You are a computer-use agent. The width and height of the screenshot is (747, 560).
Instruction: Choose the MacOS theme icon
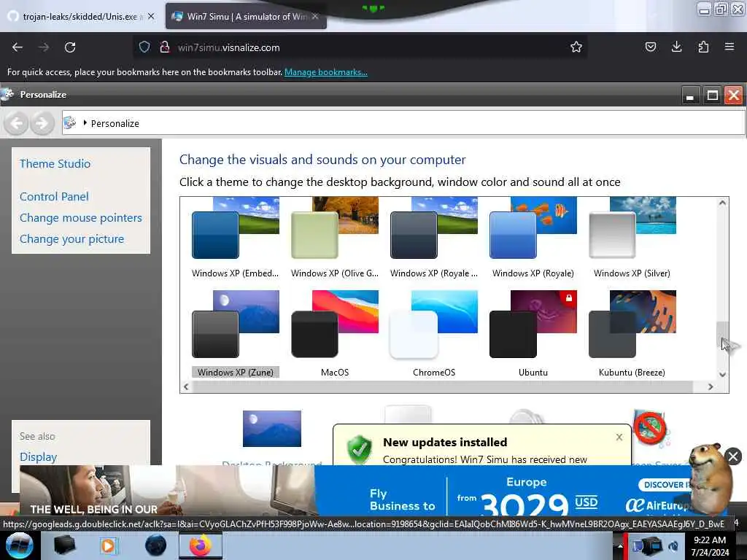coord(334,324)
